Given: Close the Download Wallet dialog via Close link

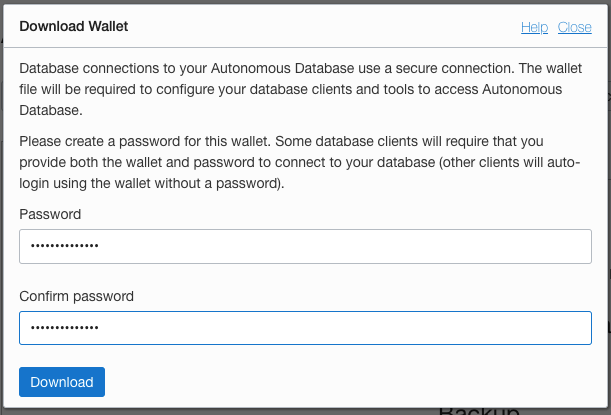Looking at the screenshot, I should pos(574,27).
